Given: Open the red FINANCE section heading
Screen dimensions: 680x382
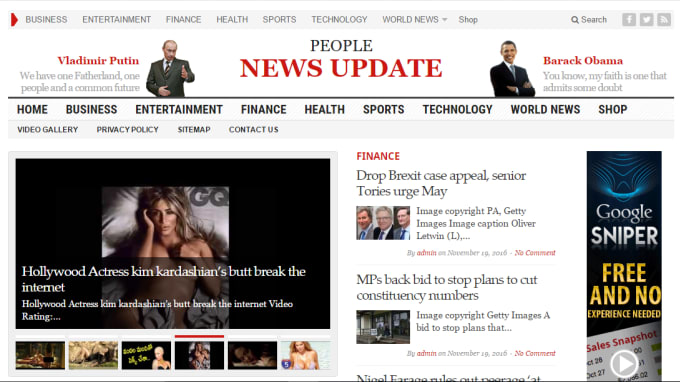Looking at the screenshot, I should (x=378, y=156).
